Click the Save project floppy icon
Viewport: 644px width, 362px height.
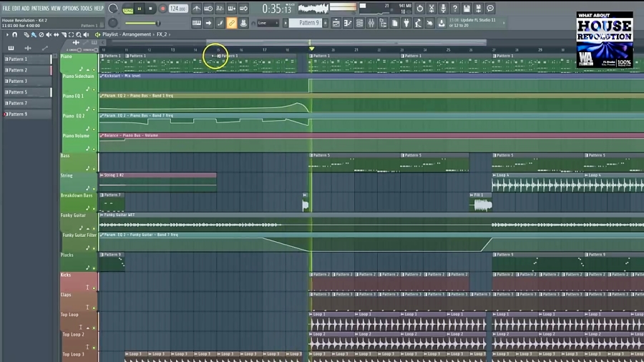(x=467, y=9)
